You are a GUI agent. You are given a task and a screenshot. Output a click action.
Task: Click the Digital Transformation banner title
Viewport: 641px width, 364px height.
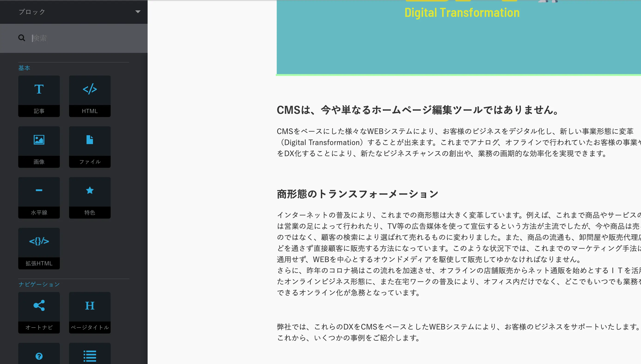(x=462, y=12)
